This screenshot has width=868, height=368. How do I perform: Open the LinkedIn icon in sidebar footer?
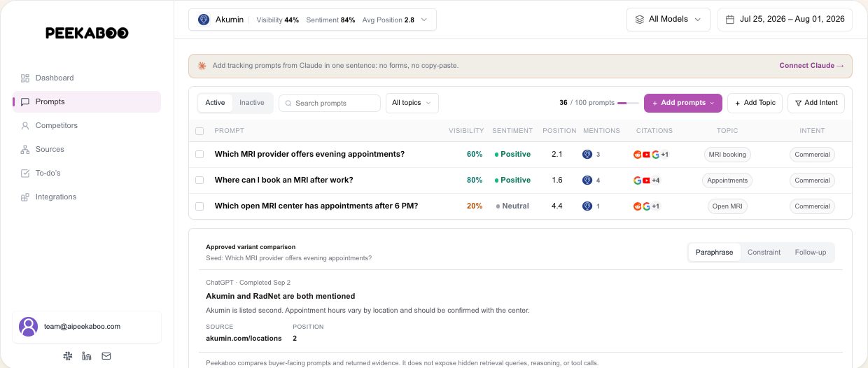(87, 356)
